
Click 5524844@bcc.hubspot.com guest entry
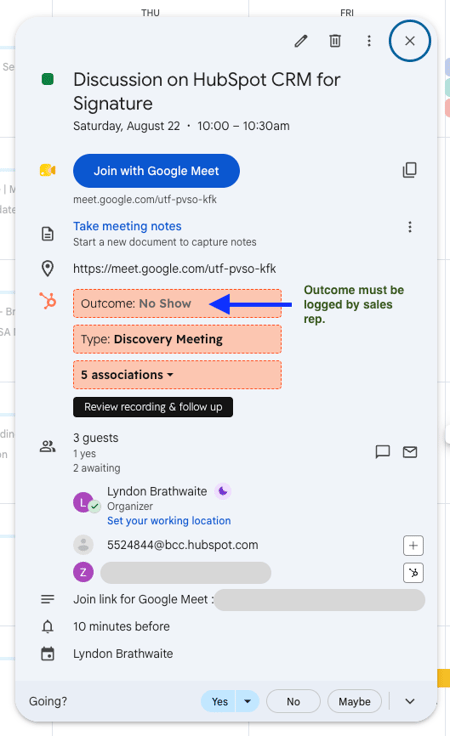183,545
